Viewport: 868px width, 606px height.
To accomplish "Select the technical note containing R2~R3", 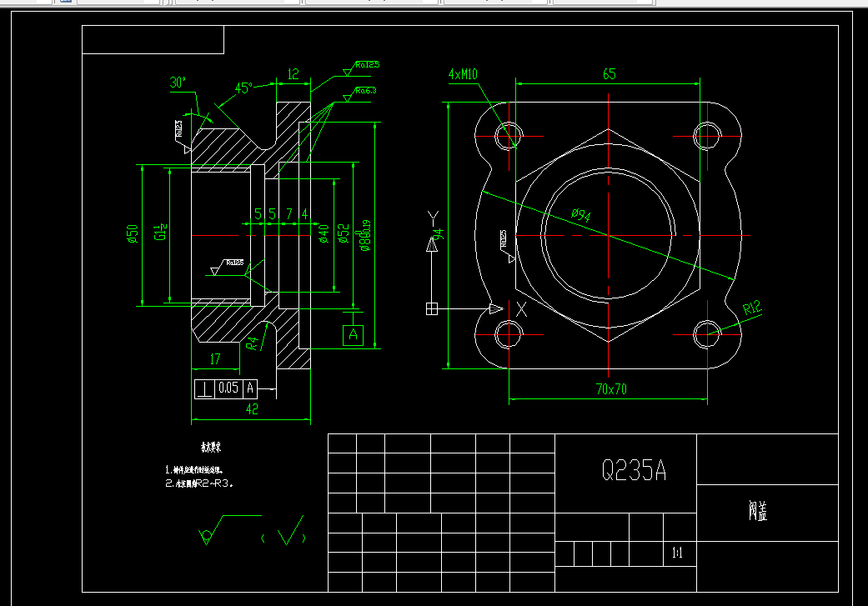I will (199, 483).
